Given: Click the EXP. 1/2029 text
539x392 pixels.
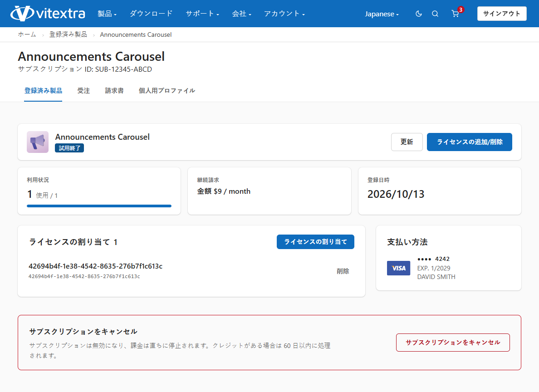Looking at the screenshot, I should (x=433, y=268).
